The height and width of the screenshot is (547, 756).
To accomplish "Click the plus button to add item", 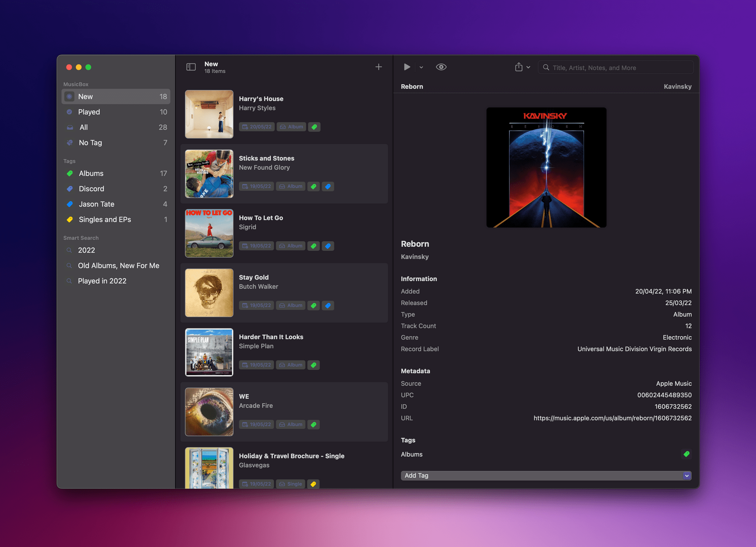I will coord(378,67).
